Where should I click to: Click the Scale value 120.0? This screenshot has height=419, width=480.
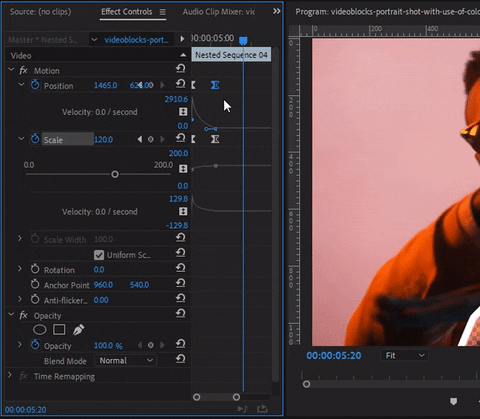(103, 139)
